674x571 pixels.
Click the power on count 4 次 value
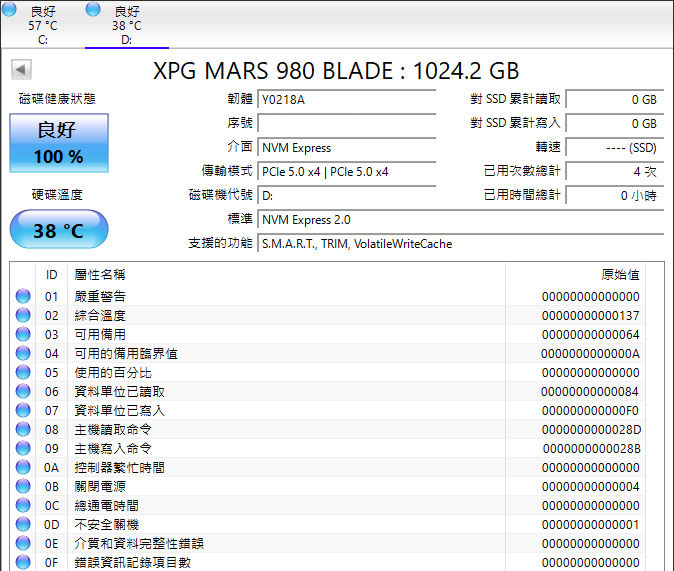(615, 172)
